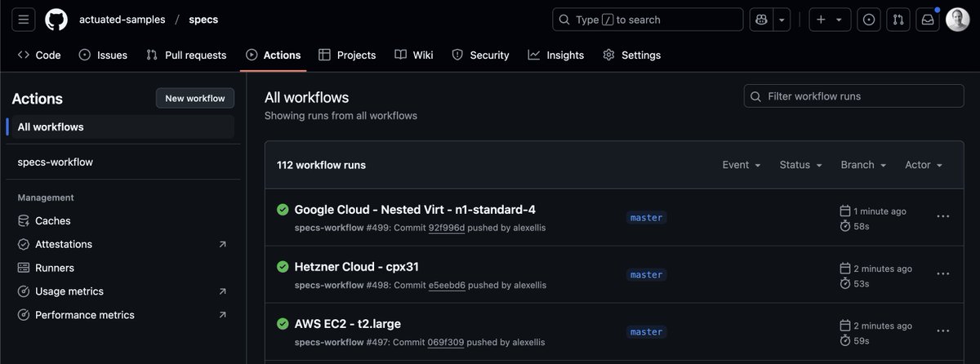Viewport: 980px width, 364px height.
Task: Click master branch label on Hetzner run
Action: (x=646, y=275)
